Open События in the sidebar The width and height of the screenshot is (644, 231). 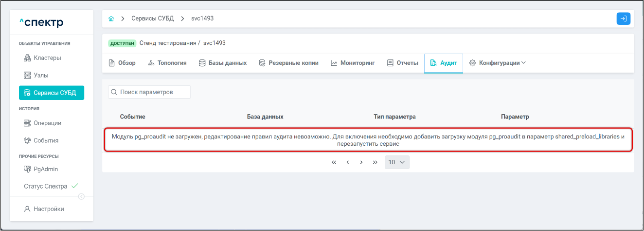[x=46, y=140]
